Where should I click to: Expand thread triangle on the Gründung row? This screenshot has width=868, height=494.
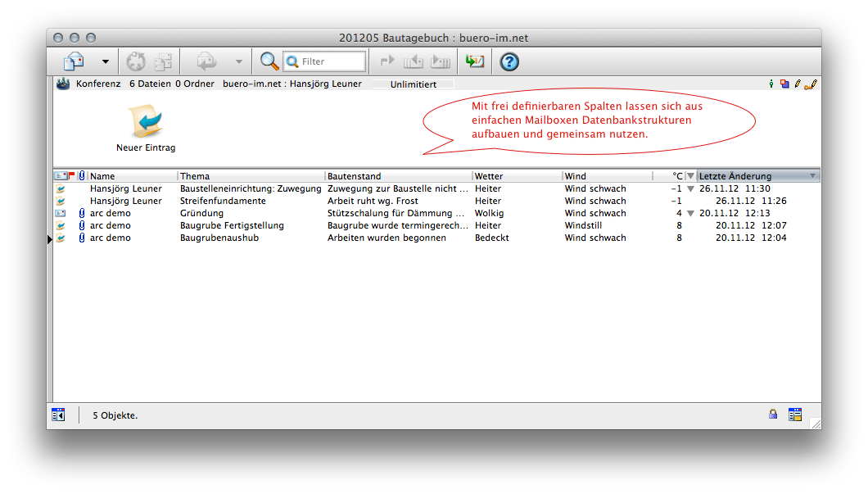690,214
